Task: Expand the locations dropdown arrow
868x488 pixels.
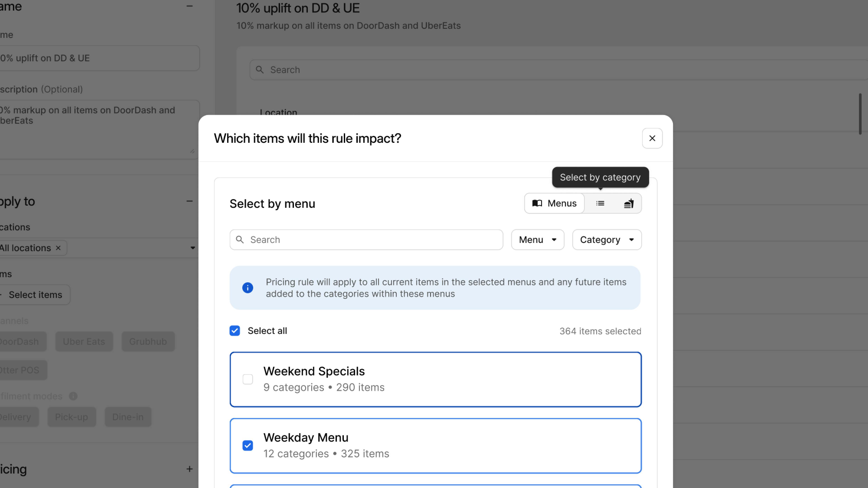Action: 193,248
